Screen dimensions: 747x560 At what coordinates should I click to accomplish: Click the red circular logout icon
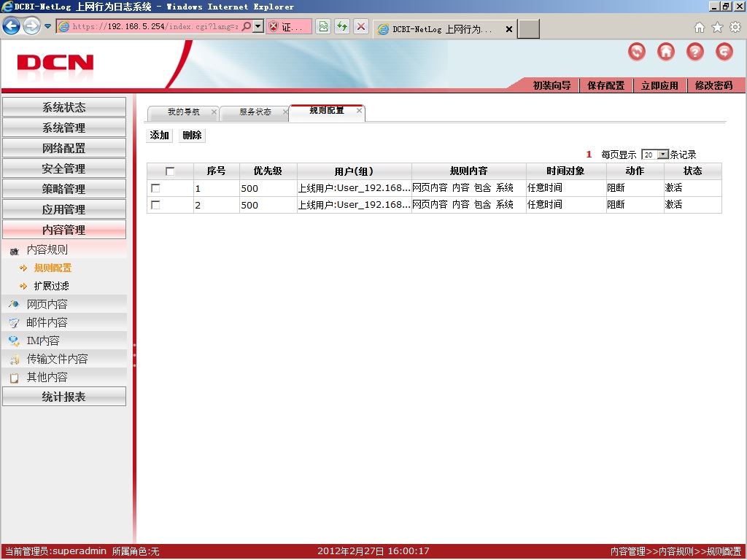click(x=724, y=52)
